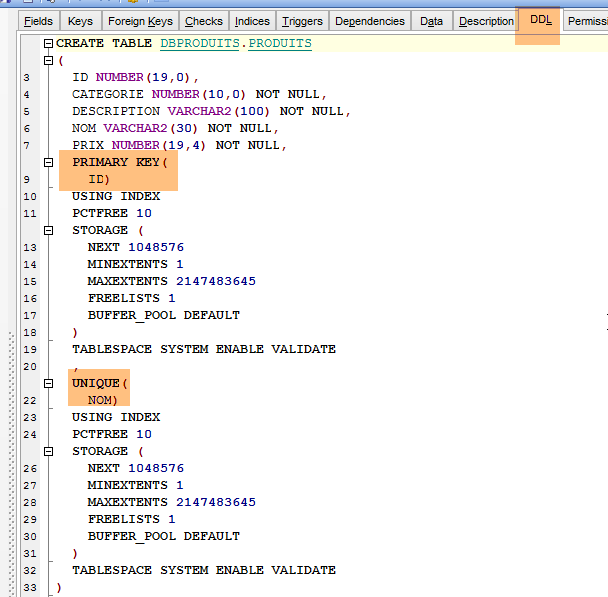
Task: Collapse the CREATE TABLE fold marker
Action: point(48,44)
